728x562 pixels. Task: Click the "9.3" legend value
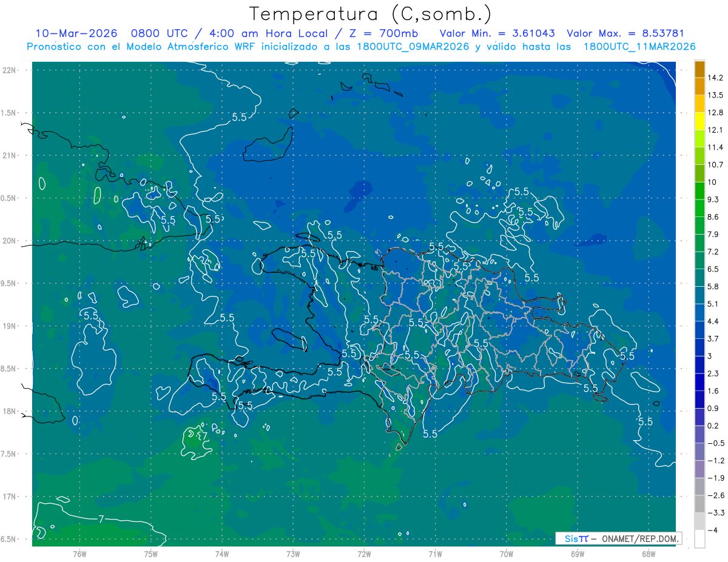tap(715, 199)
